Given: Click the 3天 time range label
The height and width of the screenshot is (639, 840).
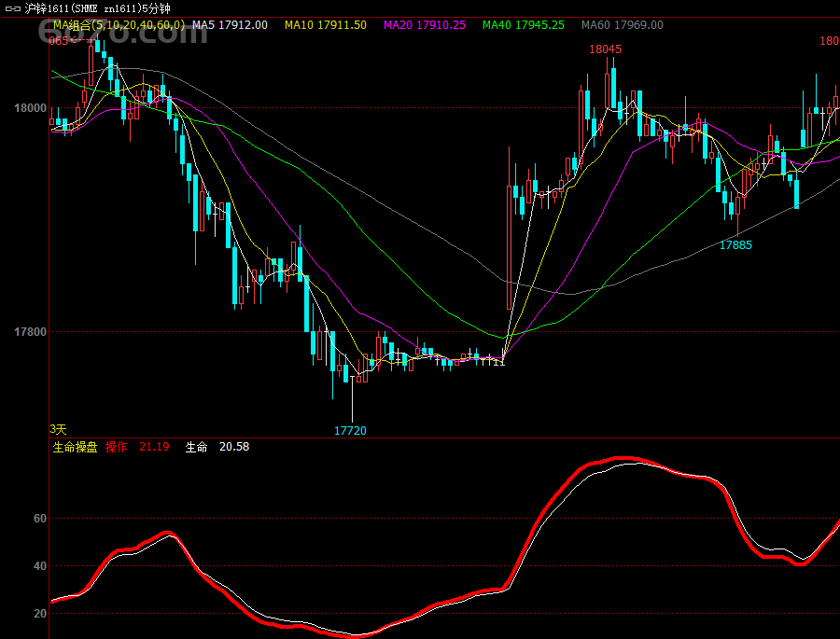Looking at the screenshot, I should point(58,429).
